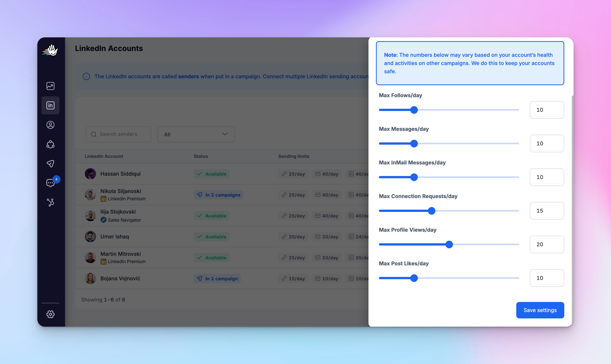Click the In 1 campaign status badge
611x364 pixels.
click(217, 279)
